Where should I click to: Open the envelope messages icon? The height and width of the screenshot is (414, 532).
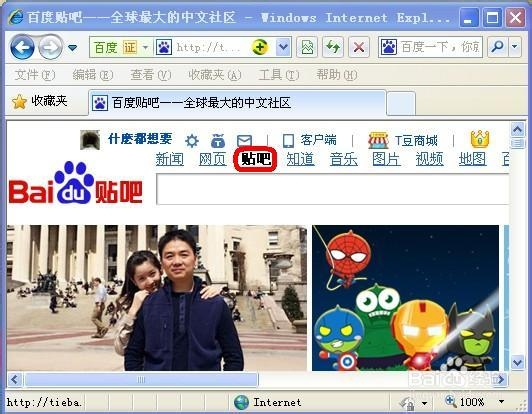[244, 140]
